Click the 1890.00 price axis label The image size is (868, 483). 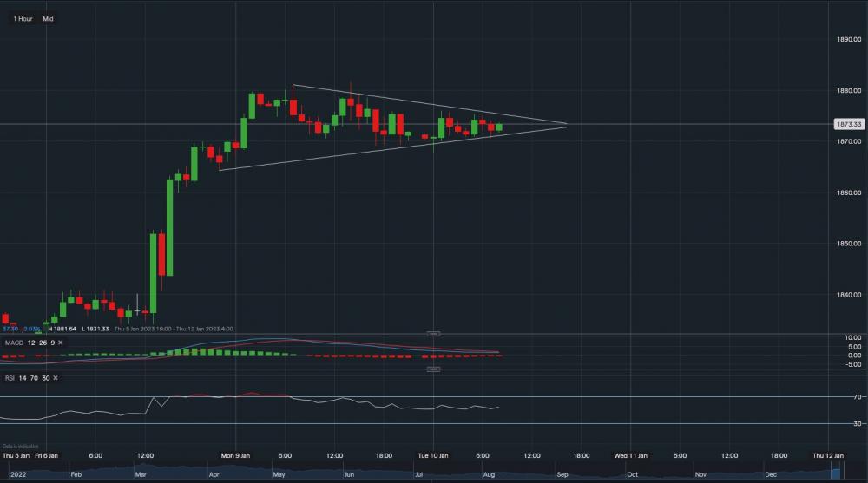847,40
